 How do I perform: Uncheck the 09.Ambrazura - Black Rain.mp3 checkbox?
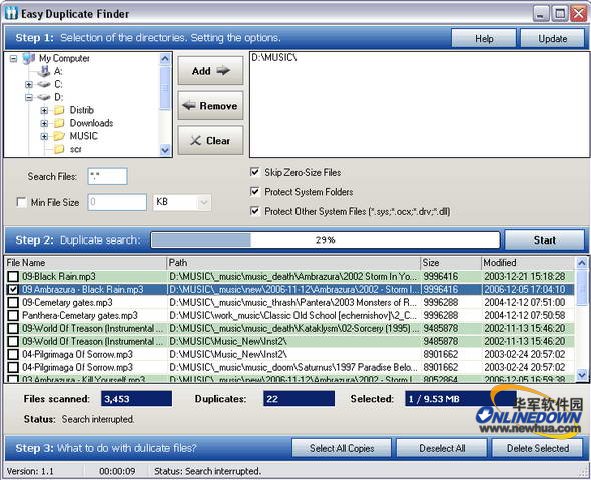[x=13, y=289]
